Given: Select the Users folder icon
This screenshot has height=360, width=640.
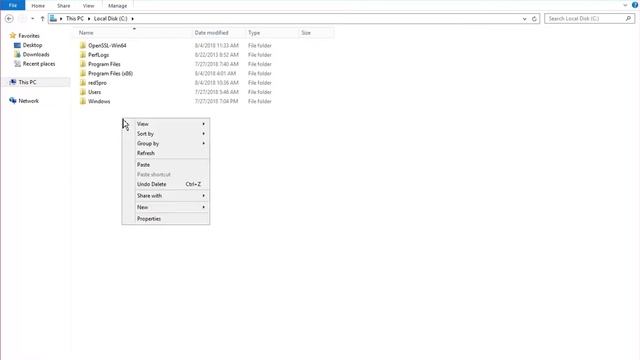Looking at the screenshot, I should pyautogui.click(x=83, y=92).
